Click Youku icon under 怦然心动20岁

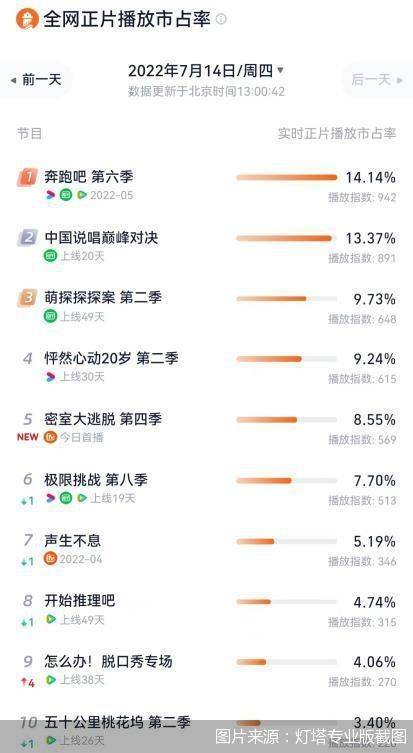click(50, 377)
